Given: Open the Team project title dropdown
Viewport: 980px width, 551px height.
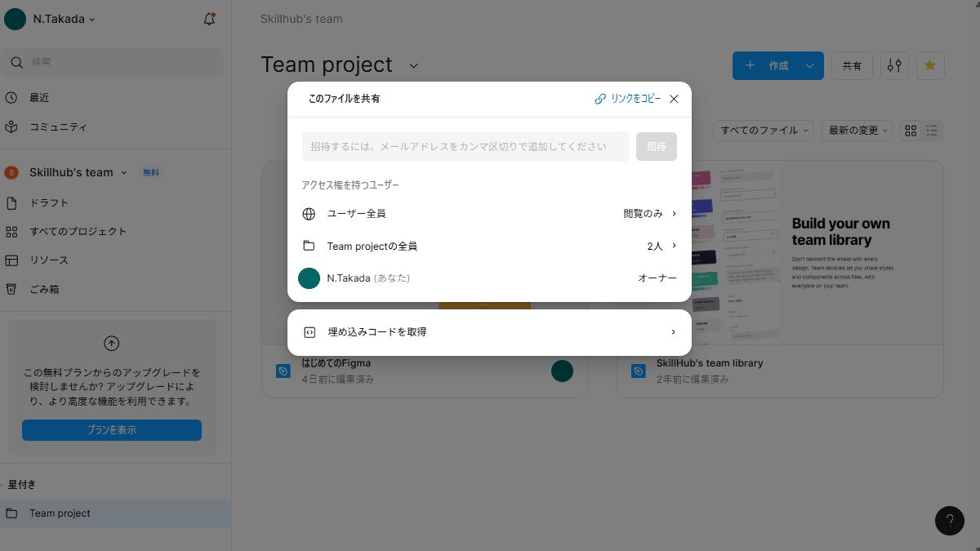Looking at the screenshot, I should pyautogui.click(x=414, y=65).
